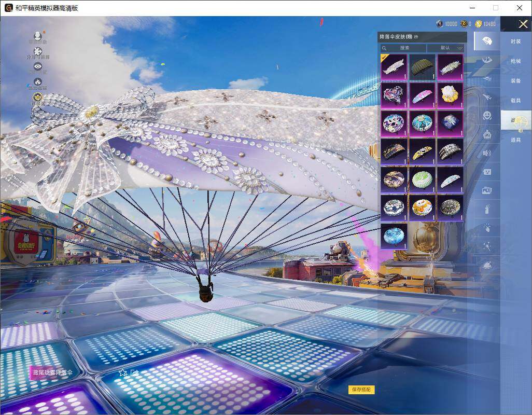Viewport: 532px width, 415px height.
Task: Click the character avatar icon at top left
Action: pos(38,36)
